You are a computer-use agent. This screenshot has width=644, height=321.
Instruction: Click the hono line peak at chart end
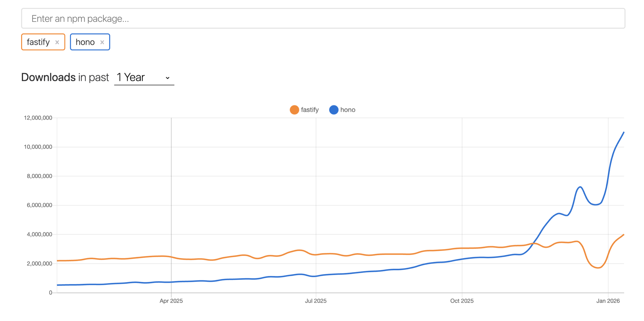tap(623, 132)
